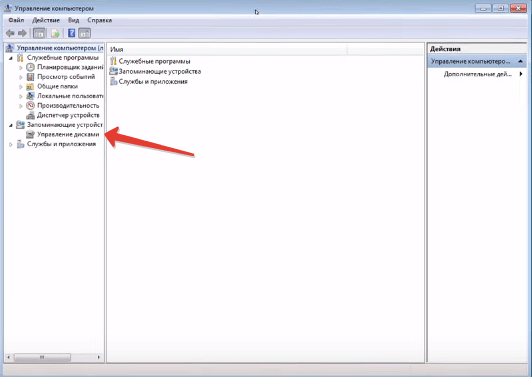
Task: Click Дополнительные действия in Actions pane
Action: pyautogui.click(x=478, y=74)
